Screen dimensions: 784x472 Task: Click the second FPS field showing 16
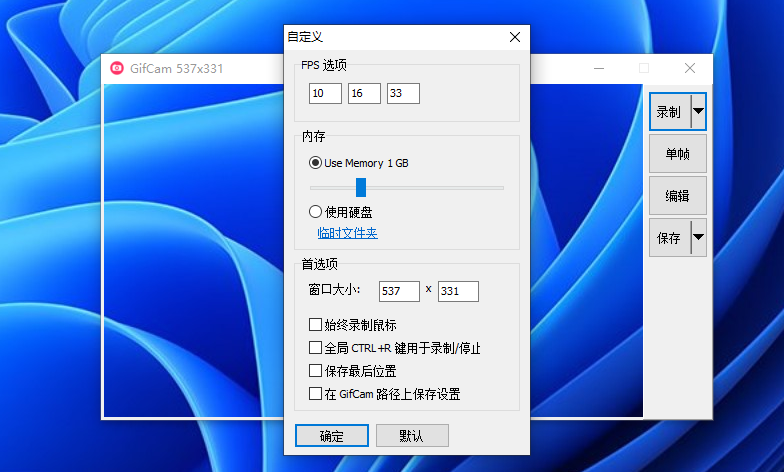point(364,94)
